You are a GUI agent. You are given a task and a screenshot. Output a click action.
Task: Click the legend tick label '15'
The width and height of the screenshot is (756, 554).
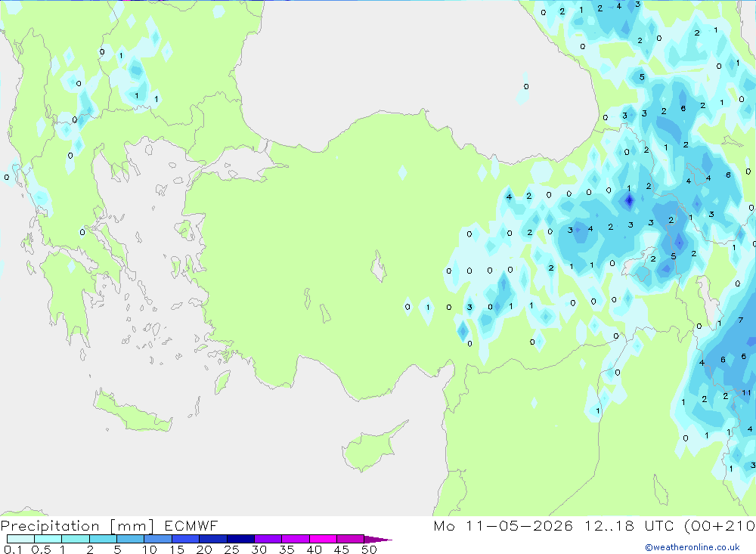pos(177,549)
